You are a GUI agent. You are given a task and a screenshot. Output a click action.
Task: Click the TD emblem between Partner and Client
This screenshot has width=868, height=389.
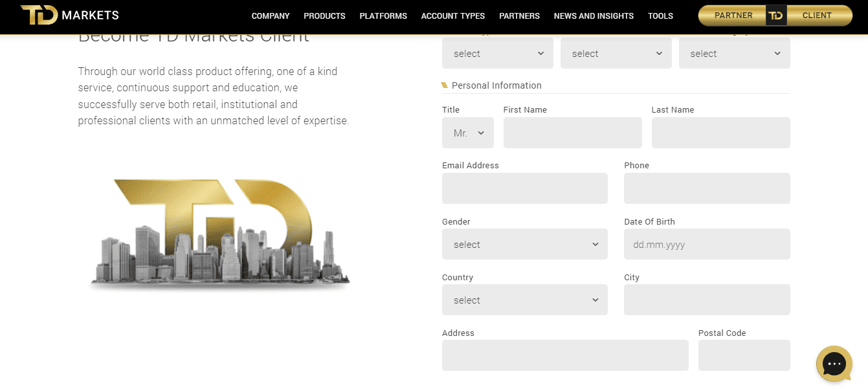pyautogui.click(x=775, y=16)
